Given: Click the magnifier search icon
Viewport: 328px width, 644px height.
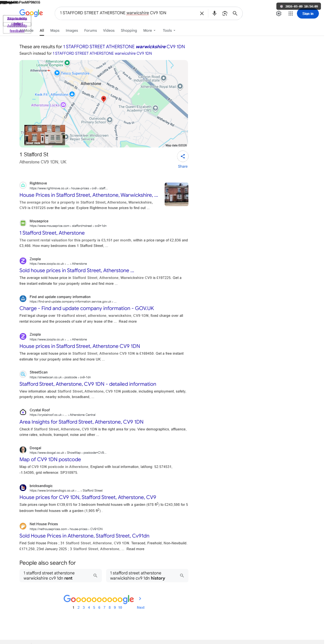Looking at the screenshot, I should click(x=235, y=13).
